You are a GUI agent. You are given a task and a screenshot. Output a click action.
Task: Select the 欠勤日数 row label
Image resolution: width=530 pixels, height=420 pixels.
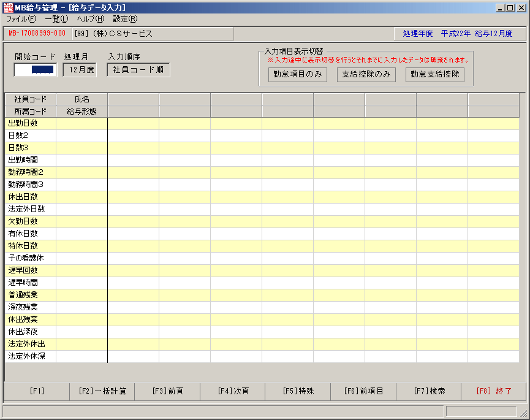tap(31, 221)
